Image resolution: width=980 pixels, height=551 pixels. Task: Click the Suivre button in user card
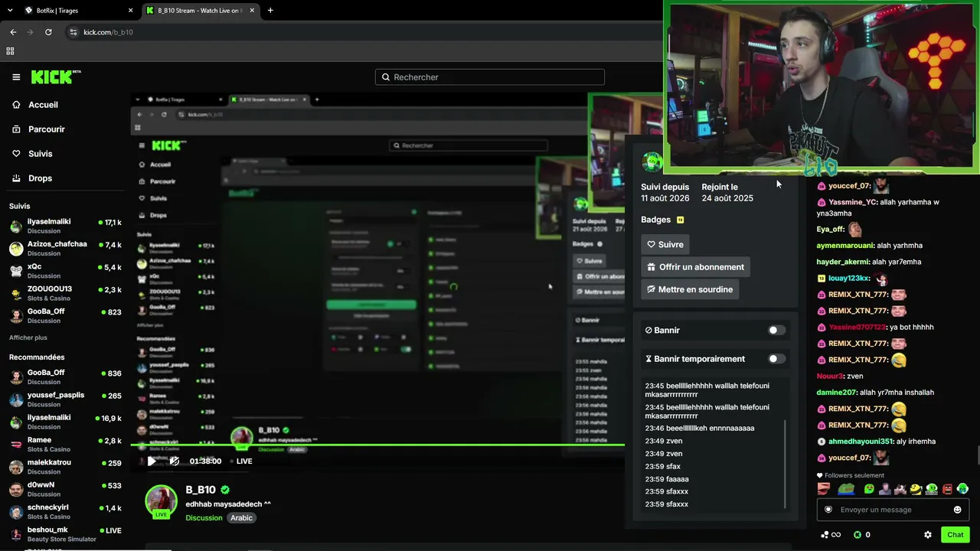[665, 245]
